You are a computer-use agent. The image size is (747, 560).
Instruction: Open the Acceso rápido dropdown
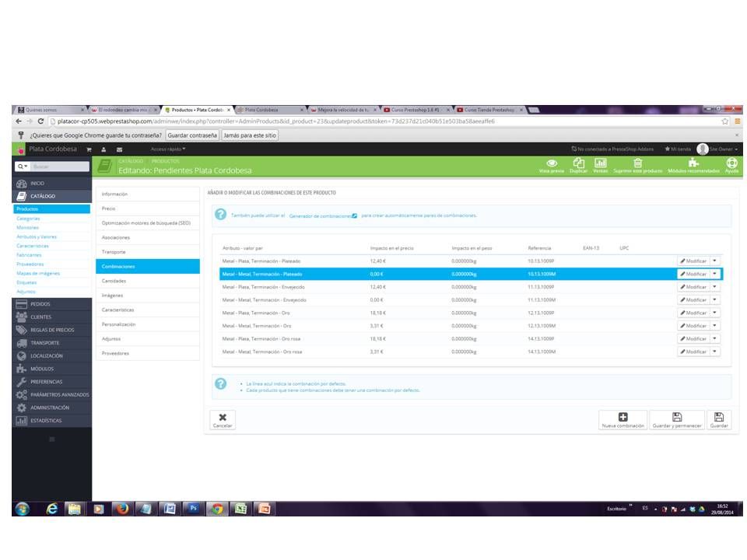pyautogui.click(x=168, y=149)
